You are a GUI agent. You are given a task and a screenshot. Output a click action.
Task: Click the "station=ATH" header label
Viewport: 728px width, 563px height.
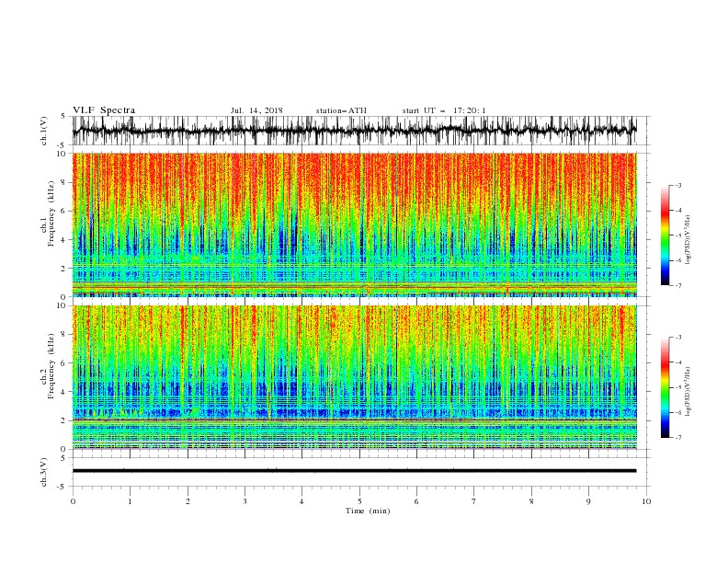click(341, 110)
